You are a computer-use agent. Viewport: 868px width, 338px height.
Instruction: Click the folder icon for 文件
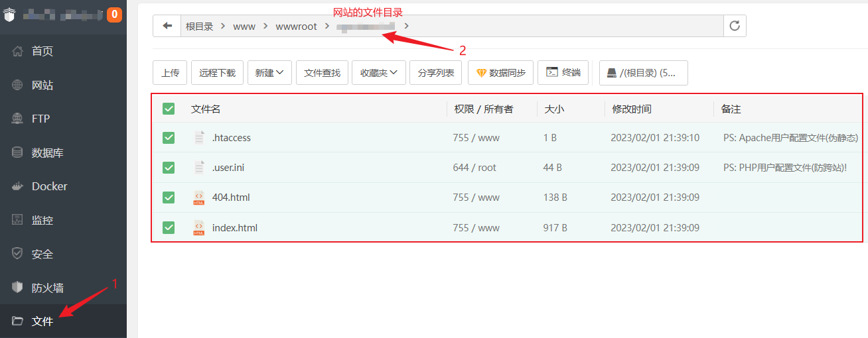point(18,321)
